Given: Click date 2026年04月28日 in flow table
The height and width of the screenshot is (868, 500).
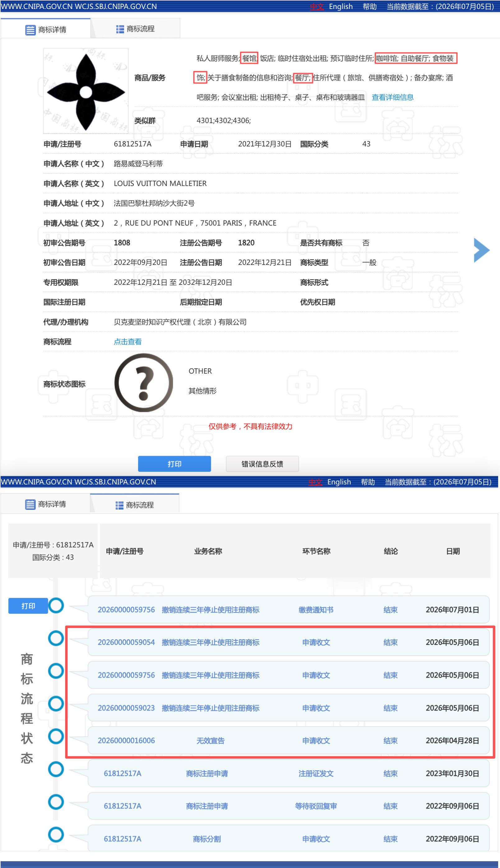Looking at the screenshot, I should point(452,740).
